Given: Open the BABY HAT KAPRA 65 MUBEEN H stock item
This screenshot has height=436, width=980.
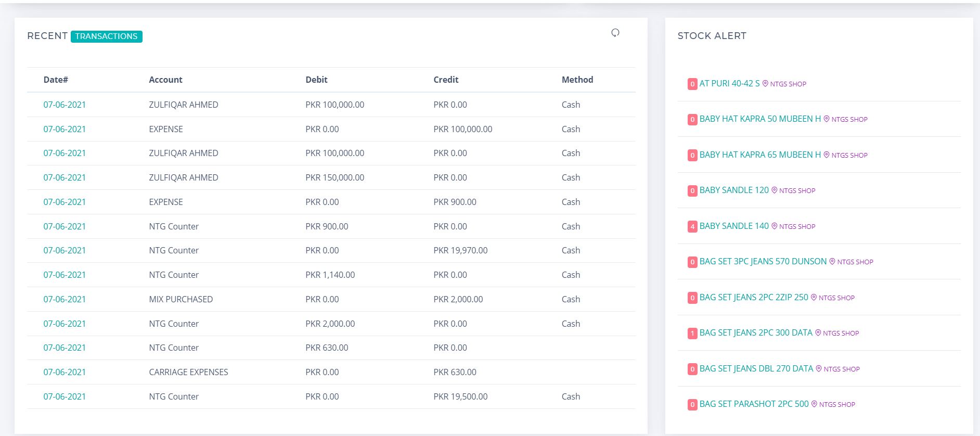Looking at the screenshot, I should (759, 155).
